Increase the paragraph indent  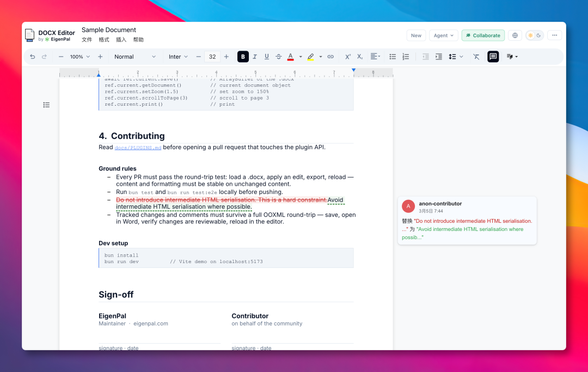coord(439,57)
